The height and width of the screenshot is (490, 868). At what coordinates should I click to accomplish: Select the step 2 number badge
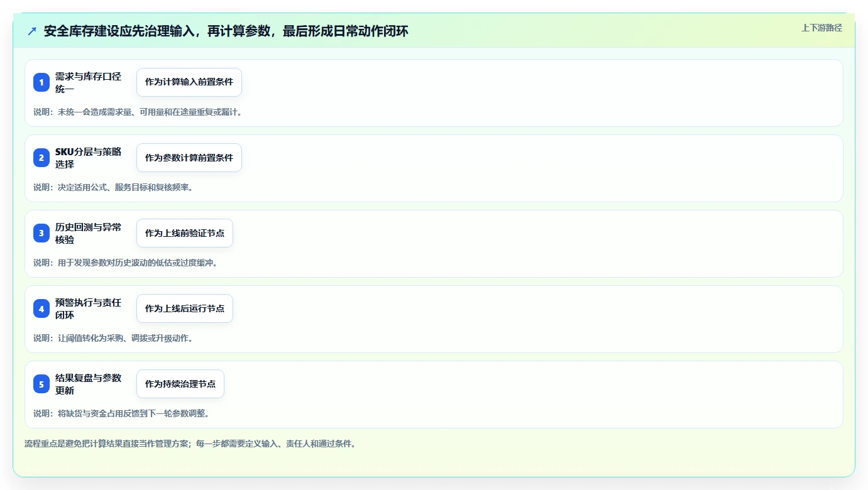click(x=41, y=158)
